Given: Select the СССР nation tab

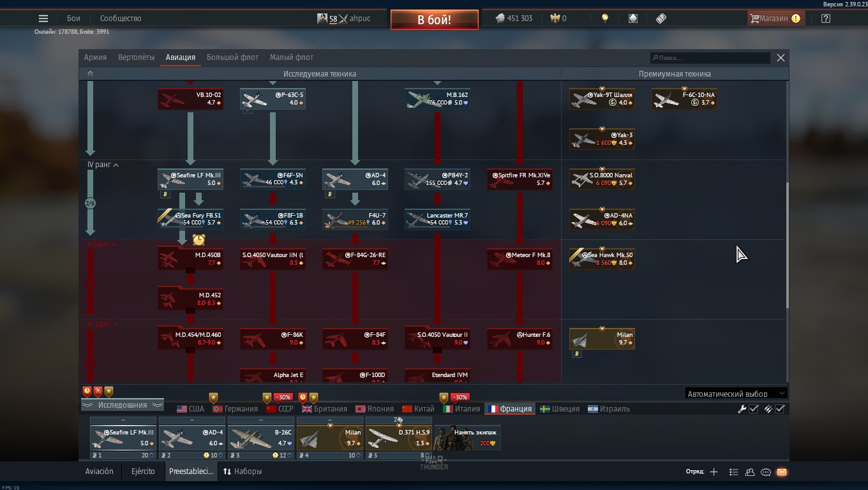Looking at the screenshot, I should 280,409.
